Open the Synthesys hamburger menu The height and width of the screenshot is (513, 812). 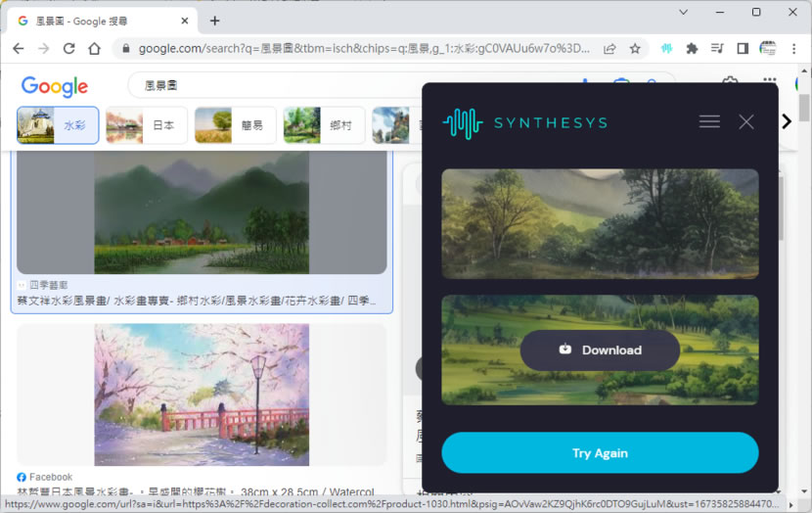coord(709,121)
